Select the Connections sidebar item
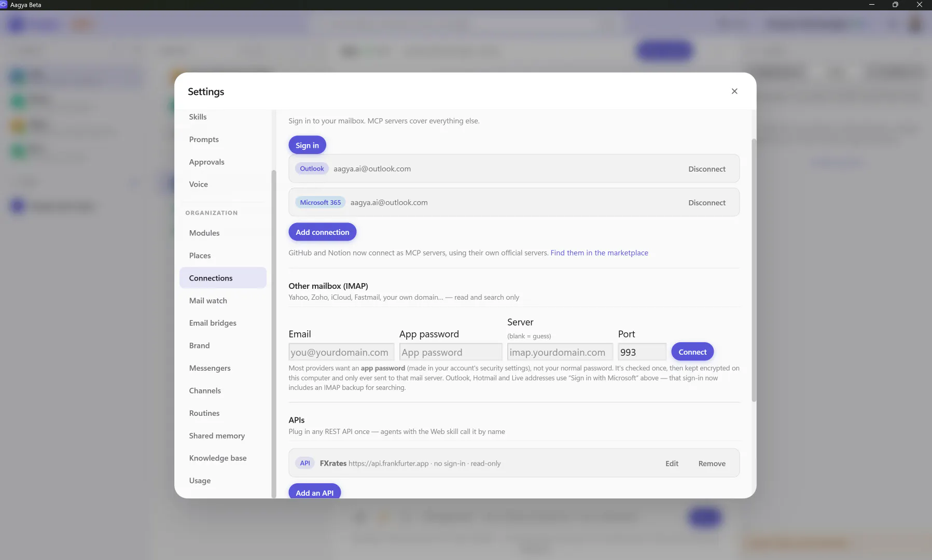The height and width of the screenshot is (560, 932). pos(223,278)
